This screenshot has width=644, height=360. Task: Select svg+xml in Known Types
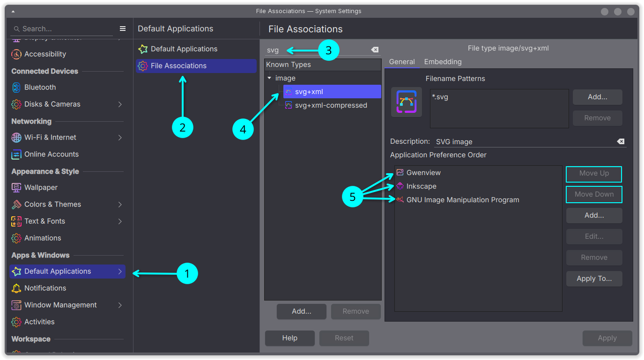pyautogui.click(x=332, y=92)
